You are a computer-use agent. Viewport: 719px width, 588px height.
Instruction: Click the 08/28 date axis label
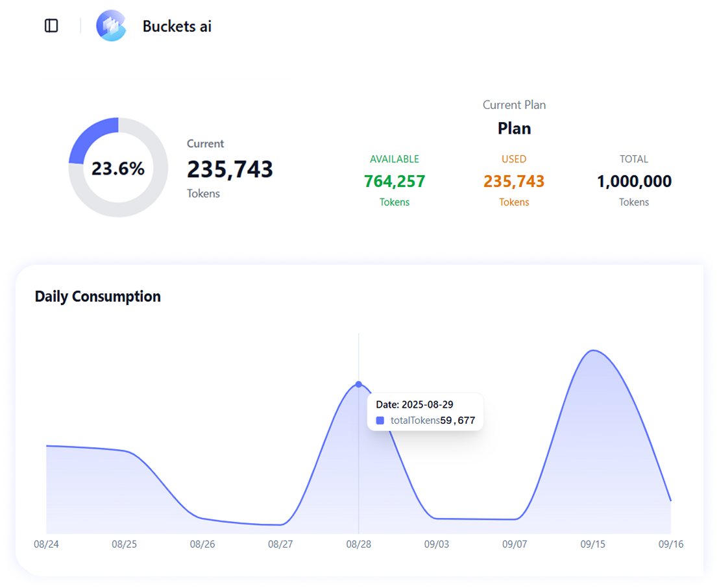tap(359, 544)
